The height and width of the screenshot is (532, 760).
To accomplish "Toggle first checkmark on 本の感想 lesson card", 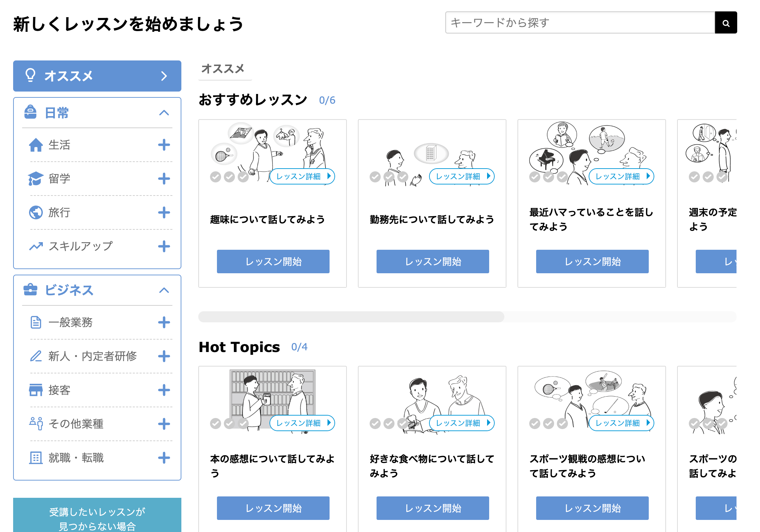I will [216, 424].
